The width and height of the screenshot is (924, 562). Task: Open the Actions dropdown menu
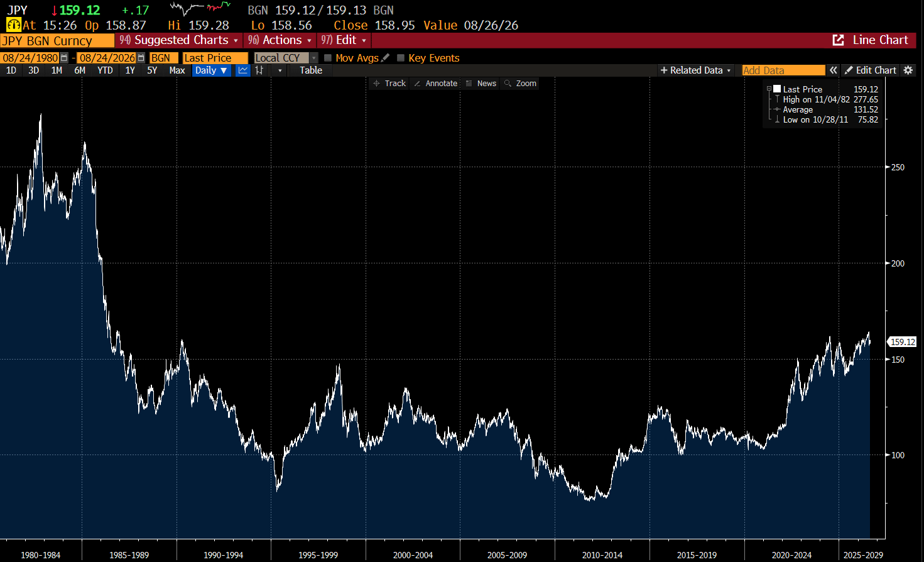pyautogui.click(x=279, y=40)
